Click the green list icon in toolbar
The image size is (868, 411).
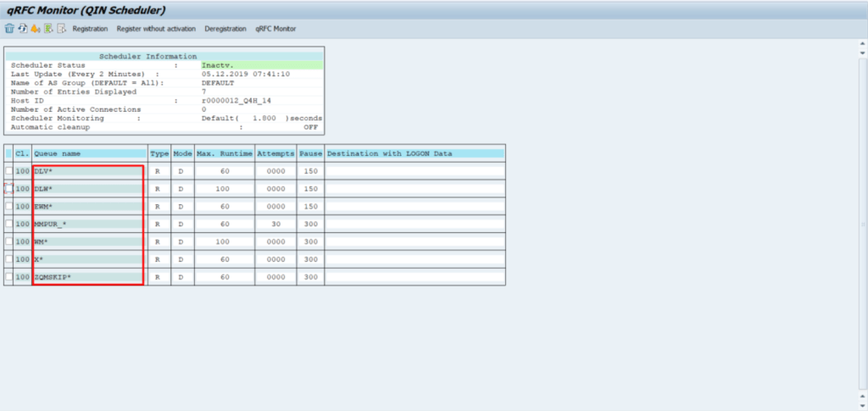tap(48, 29)
